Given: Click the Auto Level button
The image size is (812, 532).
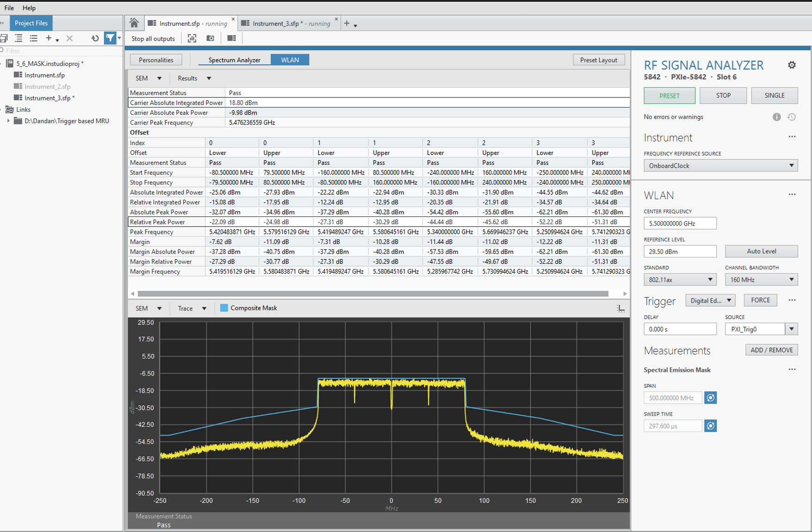Looking at the screenshot, I should 761,251.
